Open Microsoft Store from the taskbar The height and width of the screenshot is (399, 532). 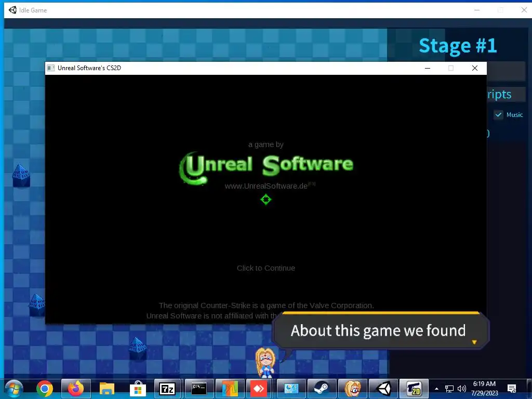138,389
